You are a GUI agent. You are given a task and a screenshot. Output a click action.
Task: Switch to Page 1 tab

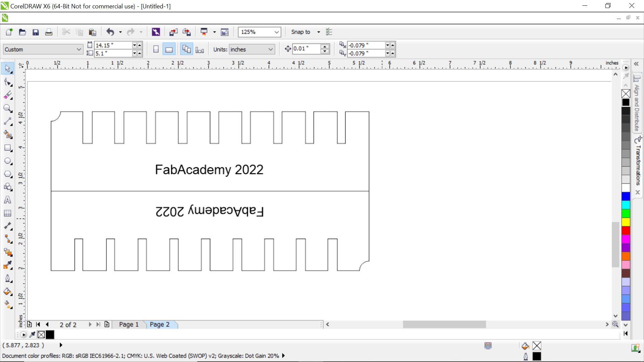pos(129,324)
